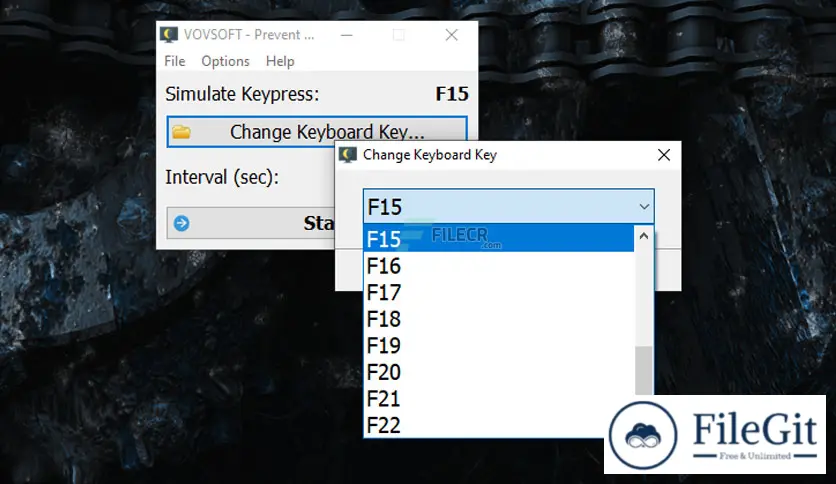Select F16 in the dropdown list

click(499, 265)
